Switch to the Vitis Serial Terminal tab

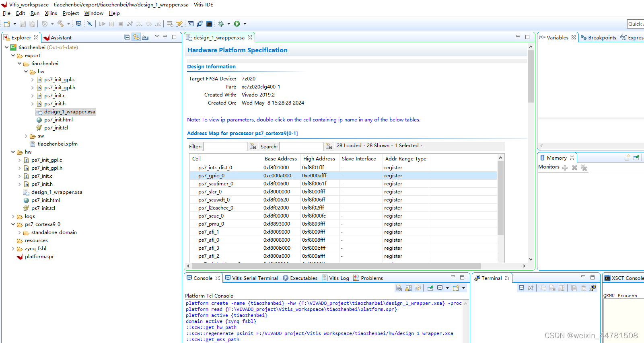(x=251, y=278)
